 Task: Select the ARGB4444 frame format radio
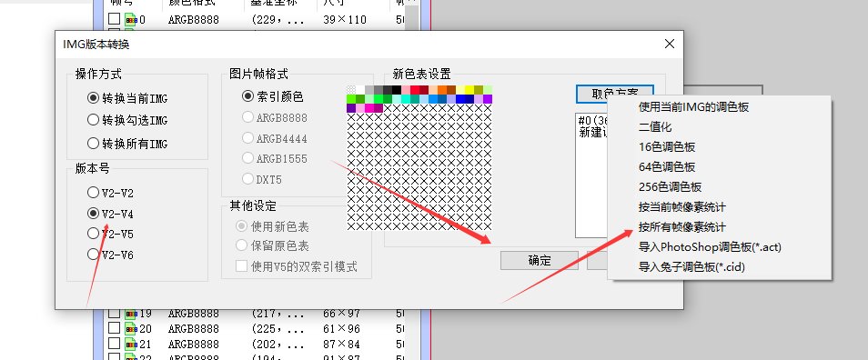click(275, 138)
